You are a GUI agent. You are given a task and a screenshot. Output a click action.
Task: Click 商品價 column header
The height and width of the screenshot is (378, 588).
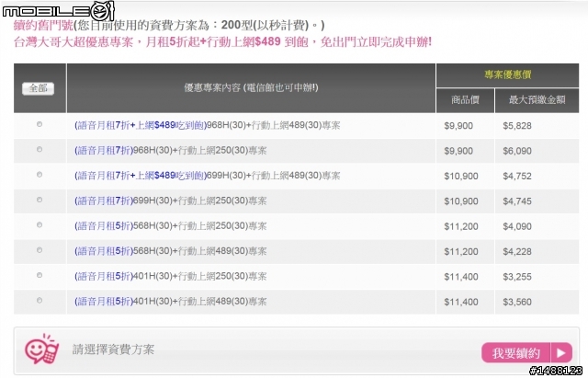[x=465, y=100]
